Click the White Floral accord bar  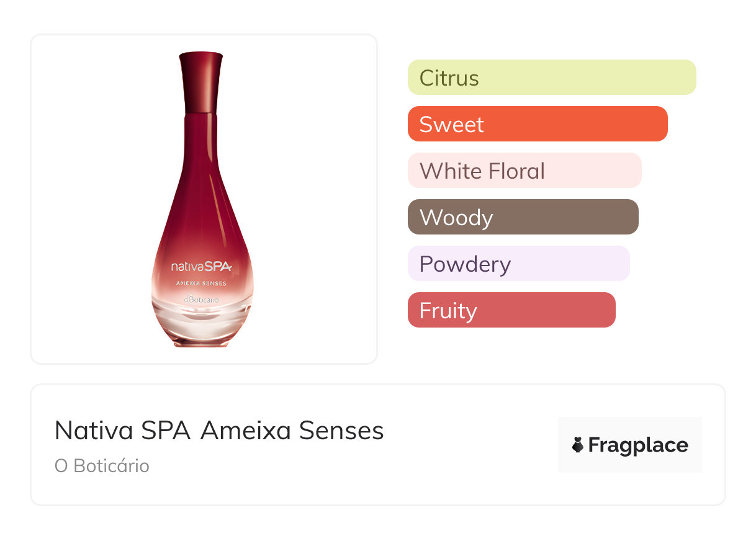pos(524,171)
